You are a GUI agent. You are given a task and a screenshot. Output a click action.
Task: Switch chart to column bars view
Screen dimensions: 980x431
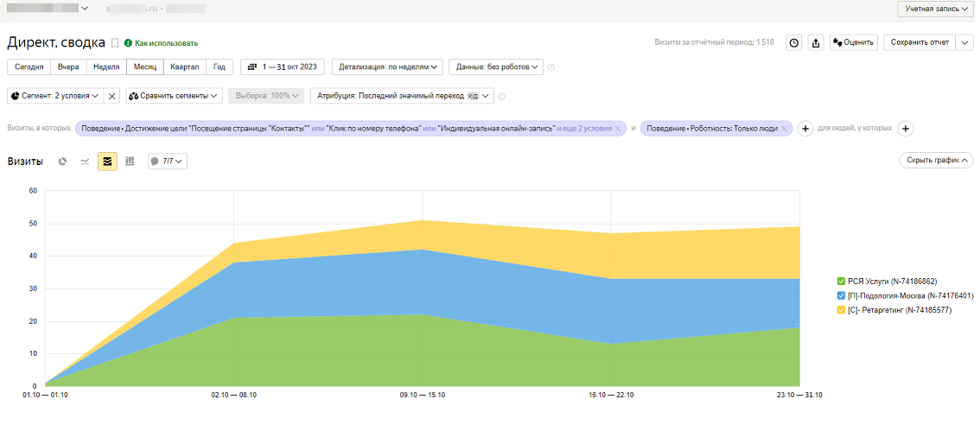click(130, 162)
